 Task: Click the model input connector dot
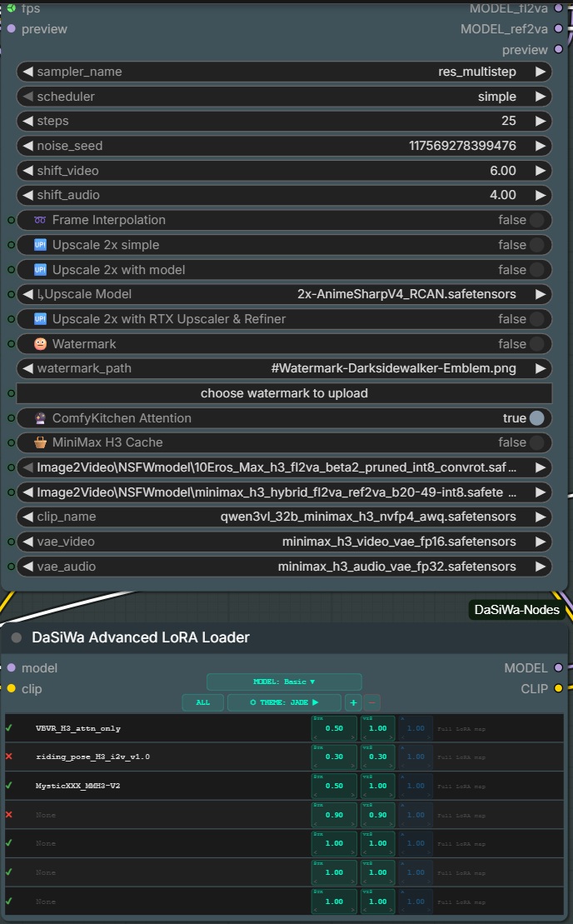pos(11,667)
